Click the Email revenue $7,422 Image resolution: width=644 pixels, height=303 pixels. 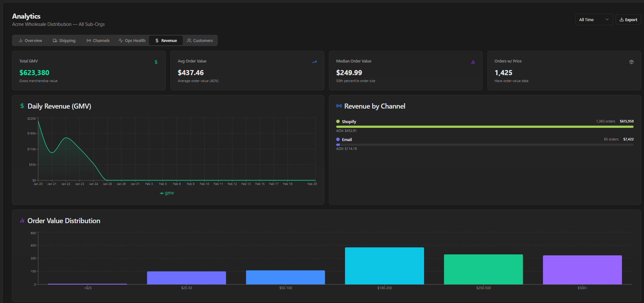point(628,139)
